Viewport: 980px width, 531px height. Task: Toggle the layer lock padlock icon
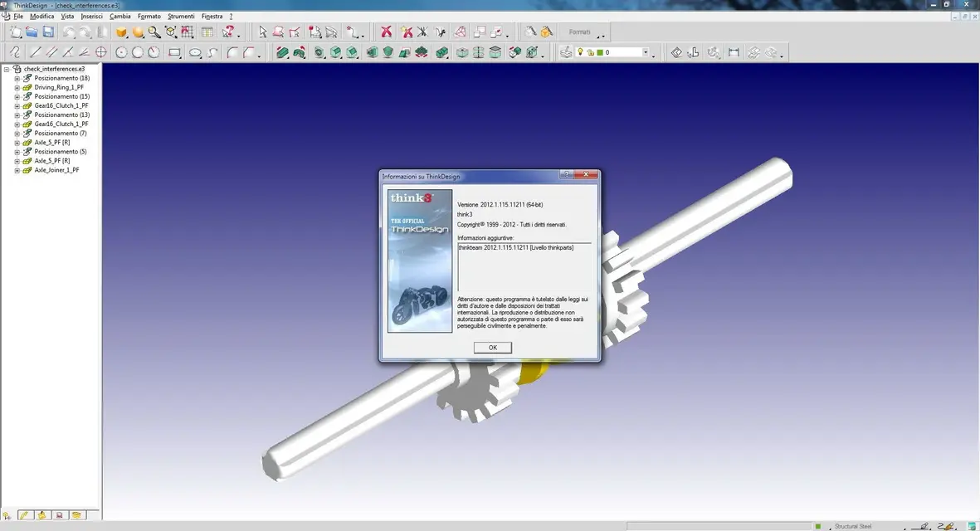[x=590, y=52]
